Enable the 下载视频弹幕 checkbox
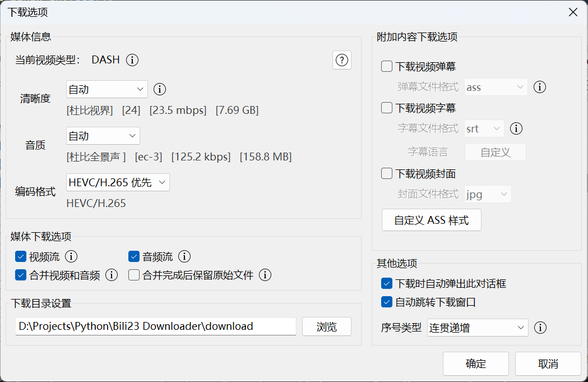The height and width of the screenshot is (382, 588). pos(387,67)
